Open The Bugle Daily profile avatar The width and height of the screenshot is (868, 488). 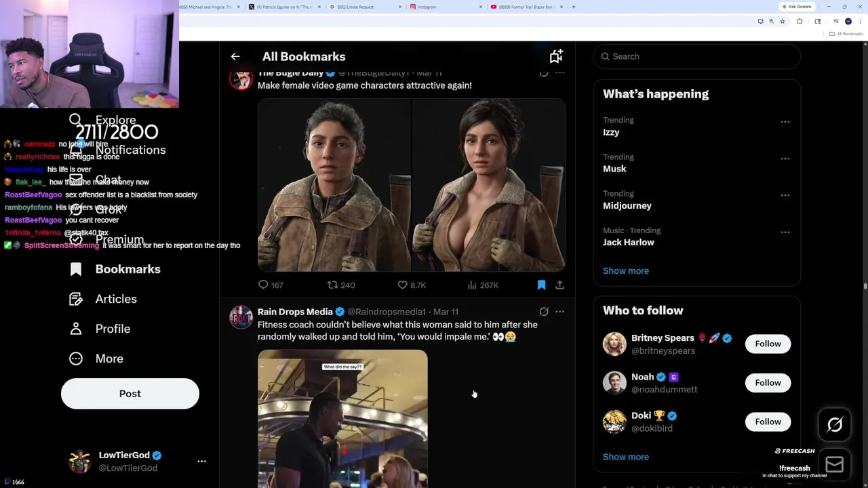coord(241,79)
